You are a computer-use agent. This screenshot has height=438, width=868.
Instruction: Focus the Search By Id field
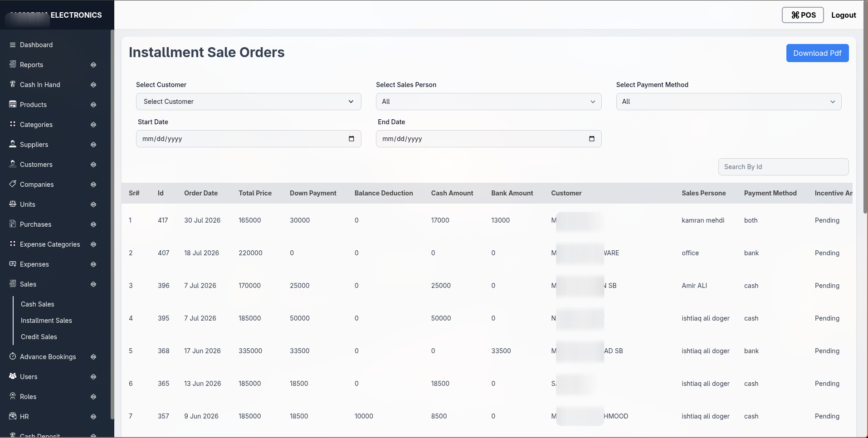coord(783,167)
